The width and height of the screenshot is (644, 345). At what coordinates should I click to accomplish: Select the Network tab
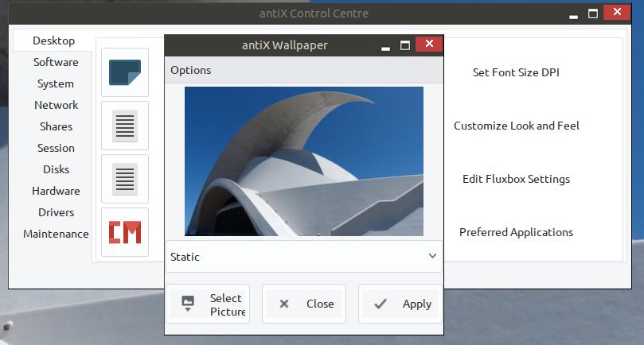coord(56,105)
